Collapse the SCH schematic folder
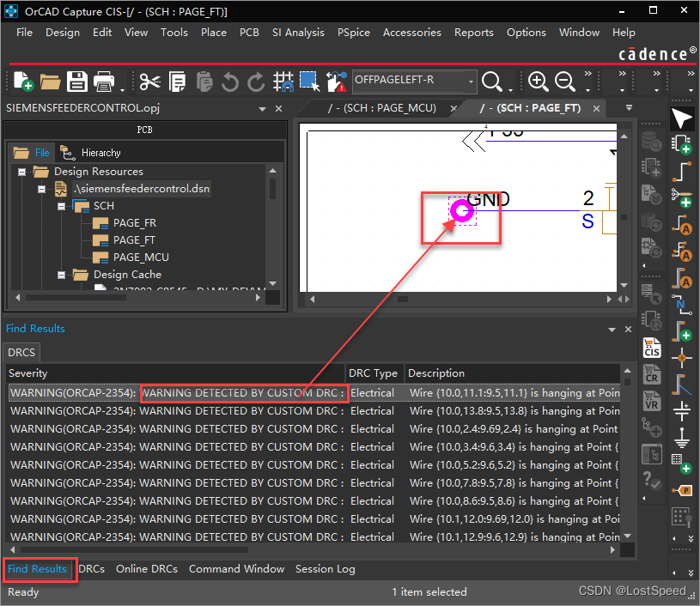Viewport: 700px width, 606px height. (62, 206)
